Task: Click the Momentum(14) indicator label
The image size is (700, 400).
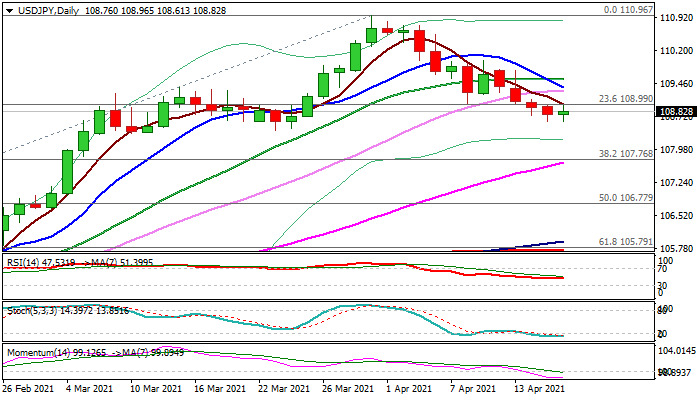Action: (x=34, y=353)
